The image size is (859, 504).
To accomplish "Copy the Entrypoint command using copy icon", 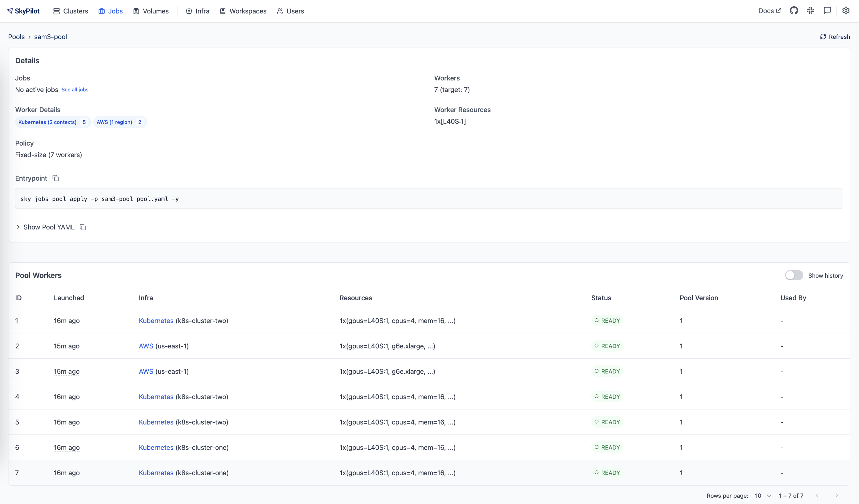I will (x=55, y=178).
